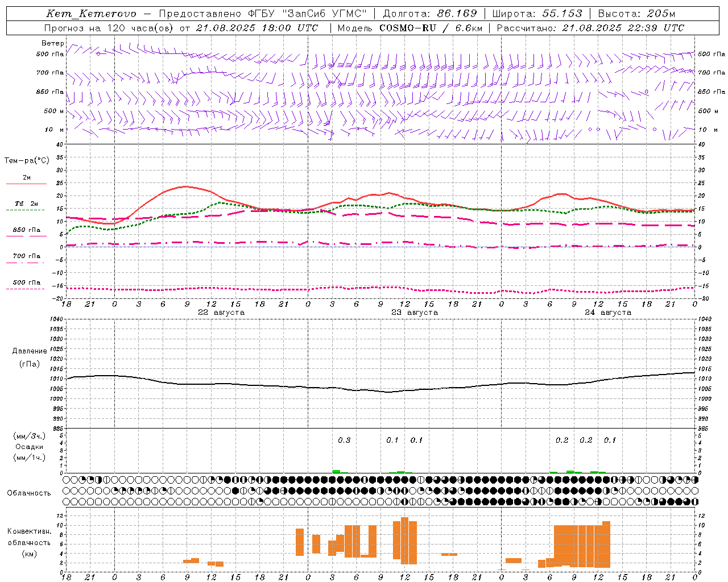The width and height of the screenshot is (728, 582).
Task: Click the (мм/3ч.) precipitation unit label
Action: click(30, 436)
